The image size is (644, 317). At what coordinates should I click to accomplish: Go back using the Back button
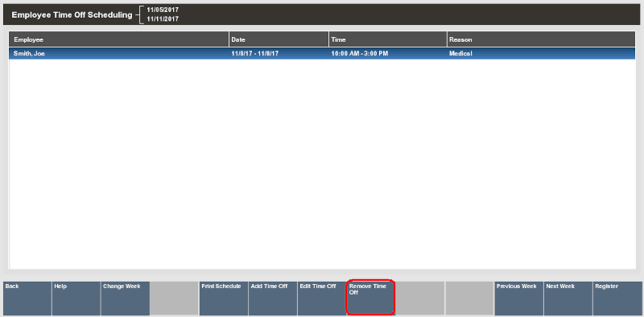point(27,298)
